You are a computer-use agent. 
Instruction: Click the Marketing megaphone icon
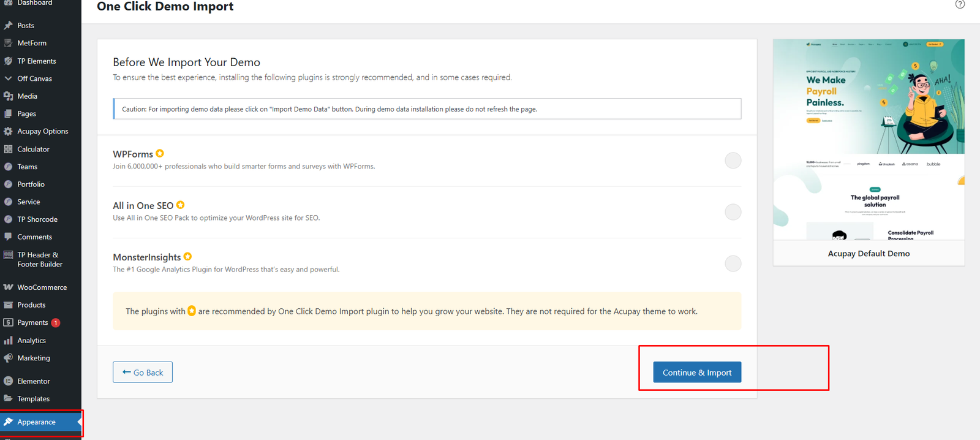(8, 358)
